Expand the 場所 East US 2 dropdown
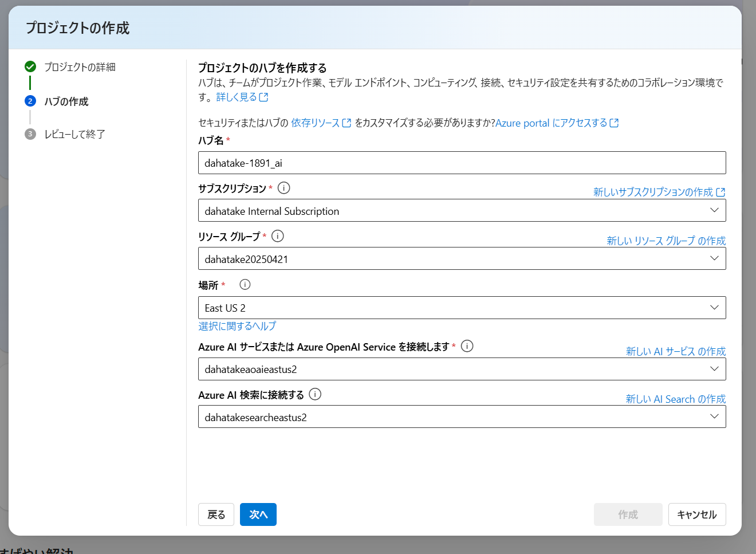 click(x=462, y=308)
